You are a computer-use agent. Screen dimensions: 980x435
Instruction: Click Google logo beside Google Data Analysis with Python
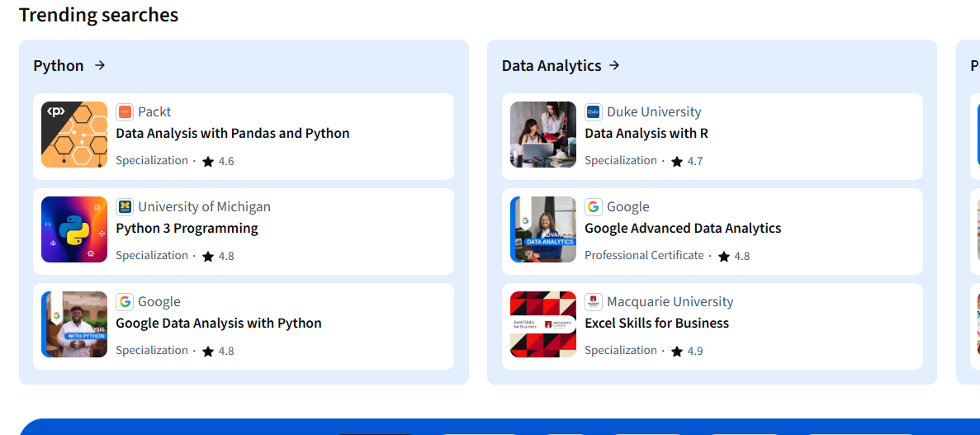click(x=125, y=302)
